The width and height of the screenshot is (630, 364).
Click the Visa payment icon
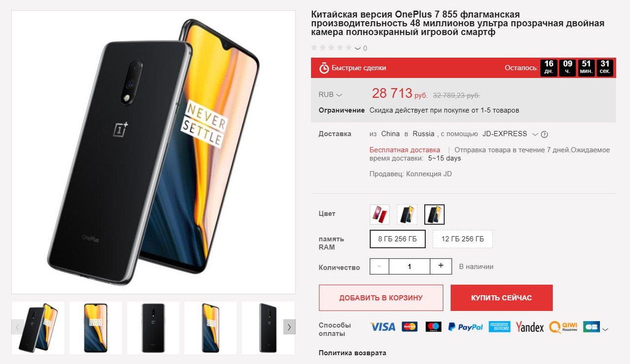pos(382,327)
